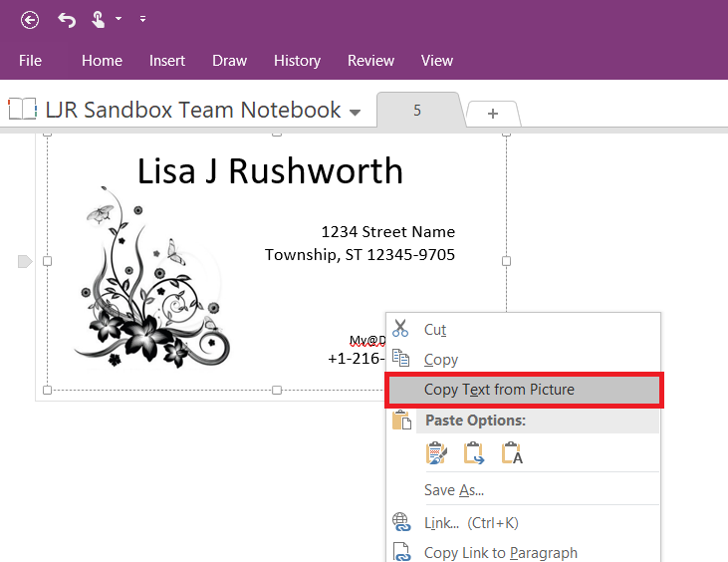Screen dimensions: 728x562
Task: Switch to the Review ribbon tab
Action: point(370,61)
